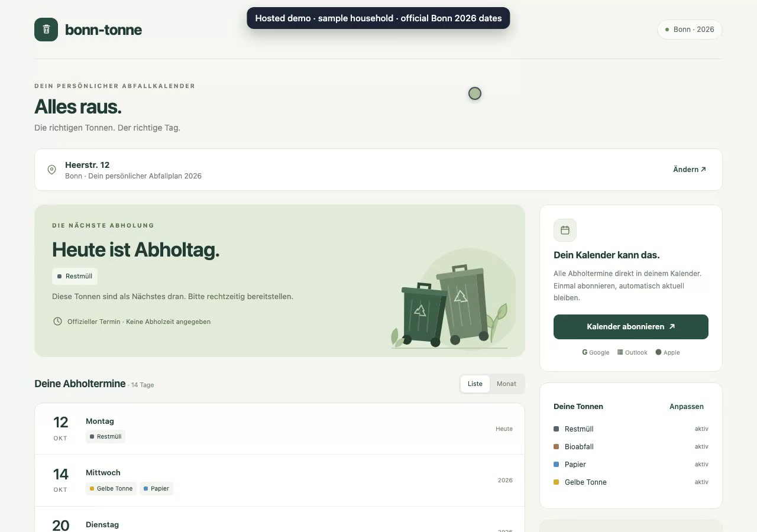
Task: Click the arrow in the Ändern link
Action: click(703, 170)
